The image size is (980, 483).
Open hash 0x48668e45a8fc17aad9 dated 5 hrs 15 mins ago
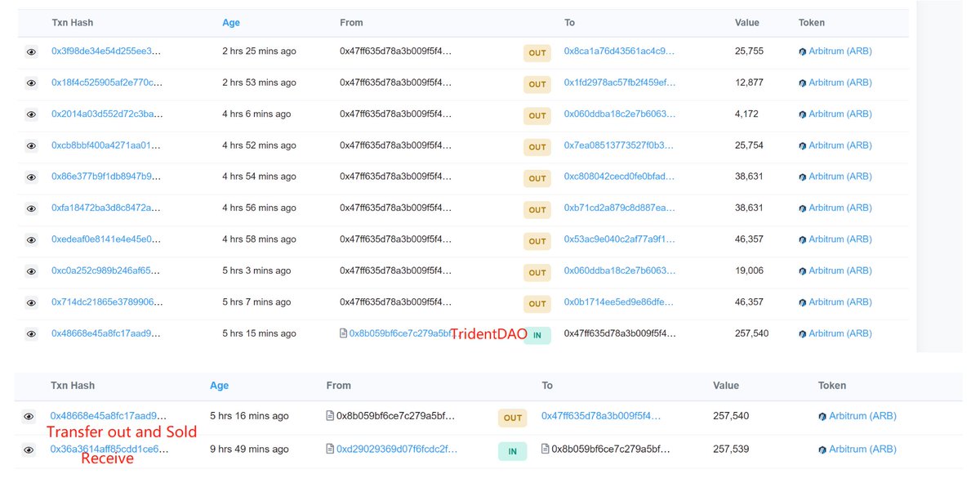106,333
